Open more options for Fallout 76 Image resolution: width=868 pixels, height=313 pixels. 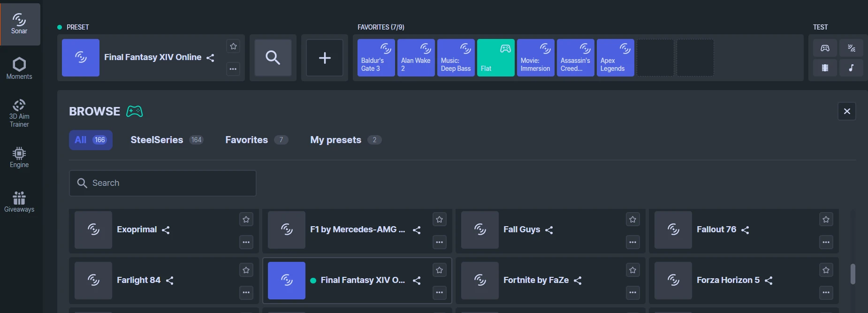click(826, 242)
